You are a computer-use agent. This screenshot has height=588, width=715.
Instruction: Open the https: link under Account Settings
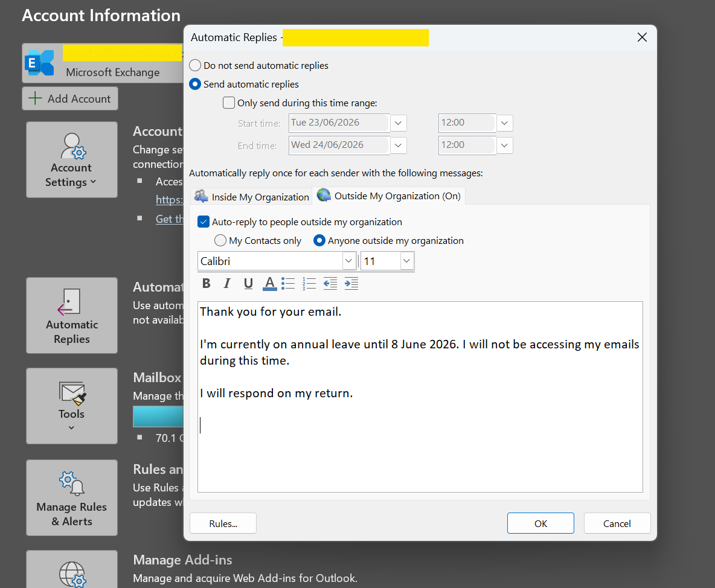tap(169, 200)
